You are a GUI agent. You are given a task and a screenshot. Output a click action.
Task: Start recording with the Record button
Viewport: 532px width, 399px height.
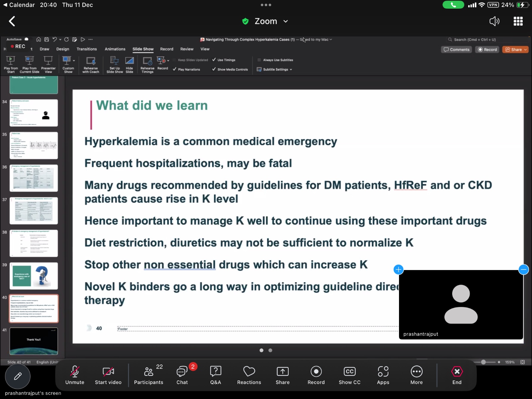point(316,375)
